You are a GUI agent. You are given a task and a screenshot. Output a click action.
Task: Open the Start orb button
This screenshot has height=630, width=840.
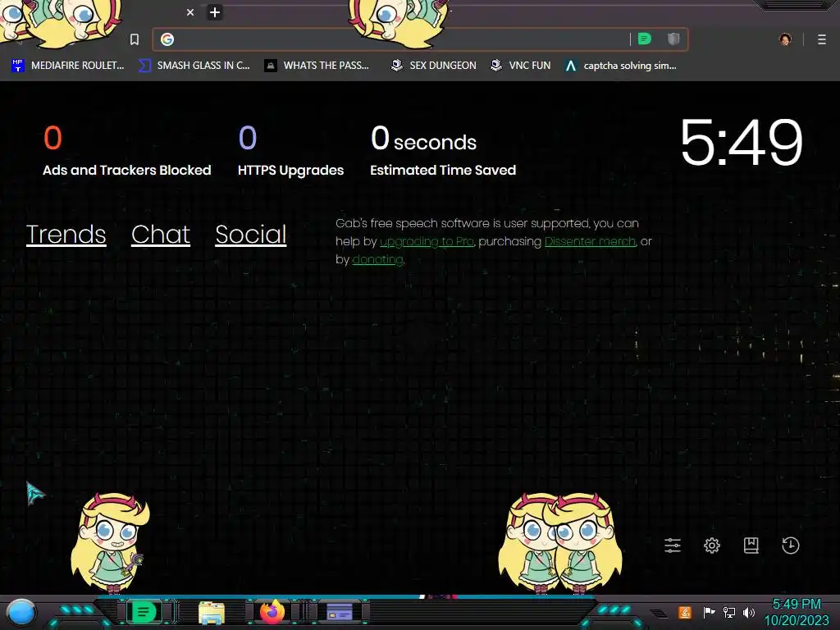[x=21, y=613]
